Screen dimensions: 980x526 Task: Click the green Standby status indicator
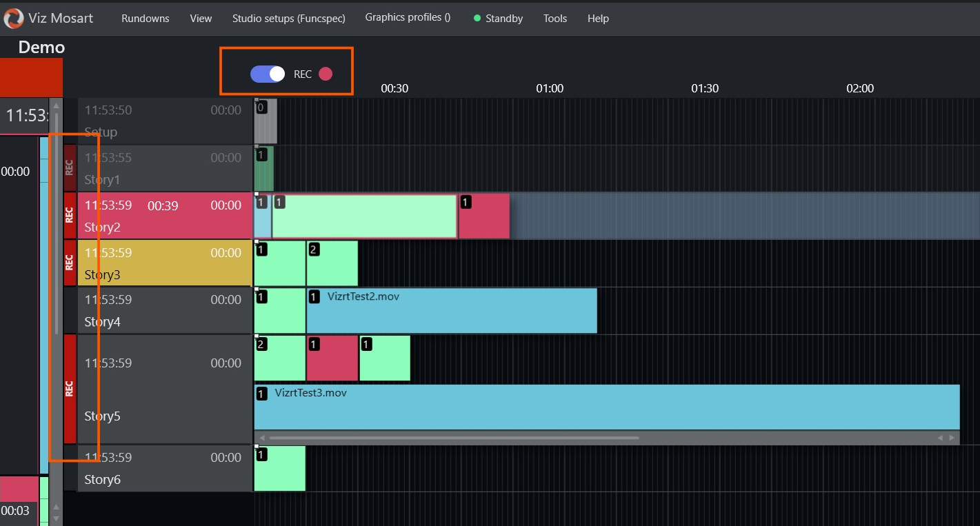coord(477,19)
